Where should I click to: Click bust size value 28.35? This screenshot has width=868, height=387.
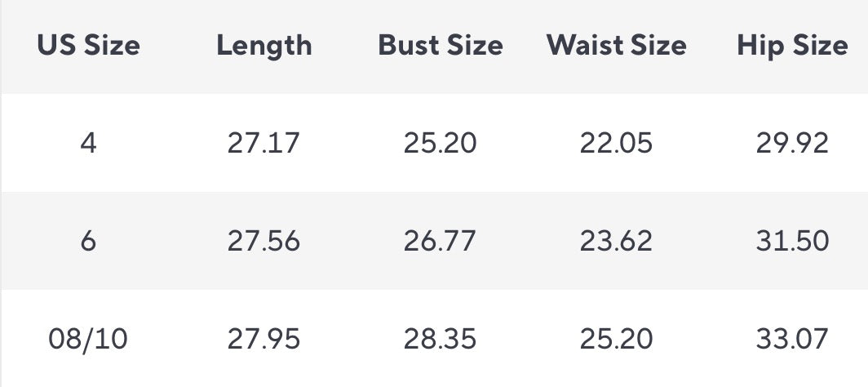(x=441, y=338)
